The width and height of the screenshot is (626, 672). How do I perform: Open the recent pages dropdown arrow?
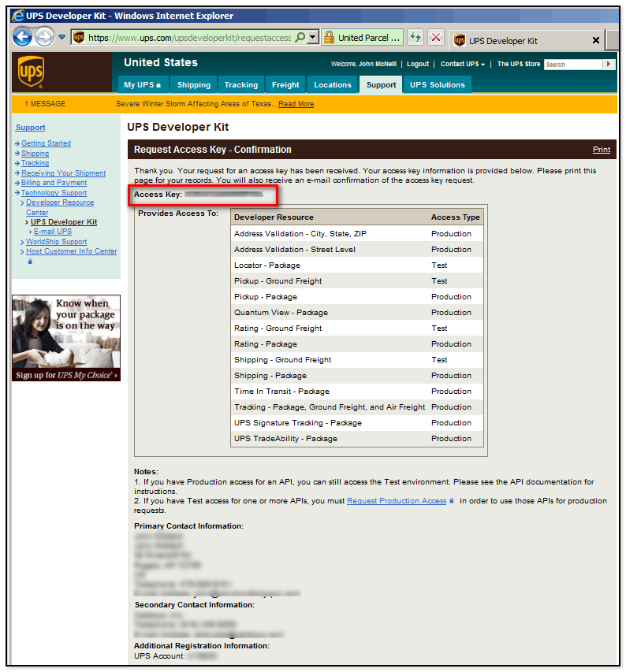click(x=61, y=38)
